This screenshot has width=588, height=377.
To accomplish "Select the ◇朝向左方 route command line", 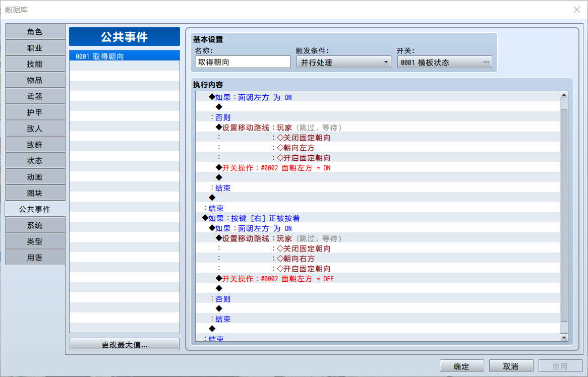I will [378, 148].
